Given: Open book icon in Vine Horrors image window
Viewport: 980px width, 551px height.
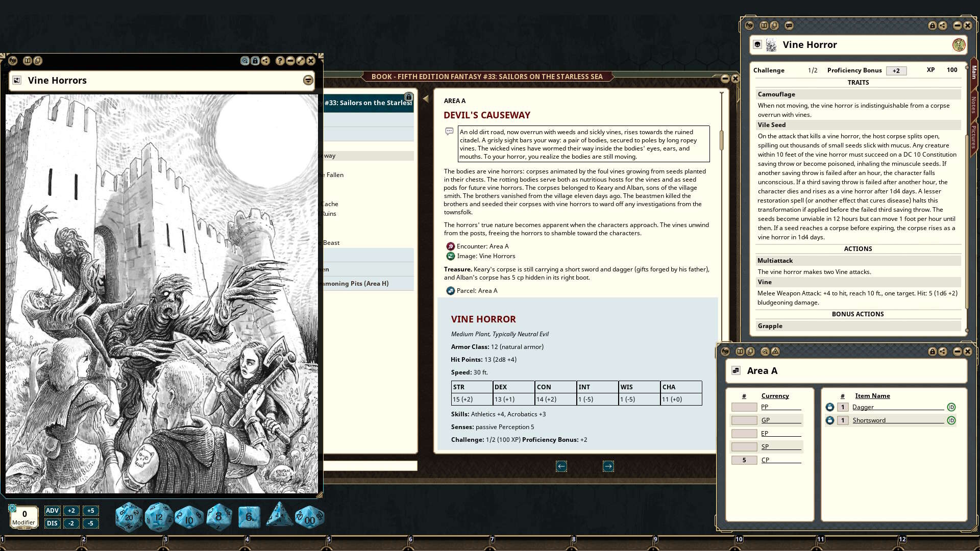Looking at the screenshot, I should coord(28,61).
